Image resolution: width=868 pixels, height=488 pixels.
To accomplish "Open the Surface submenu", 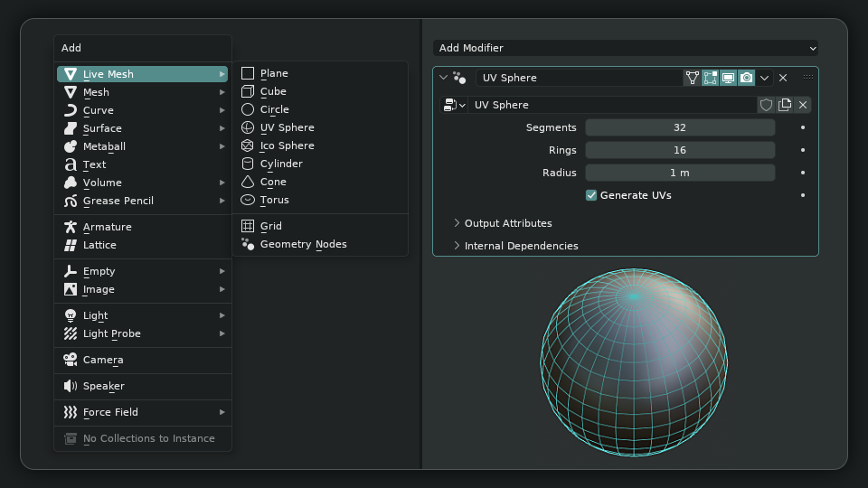I will (142, 128).
